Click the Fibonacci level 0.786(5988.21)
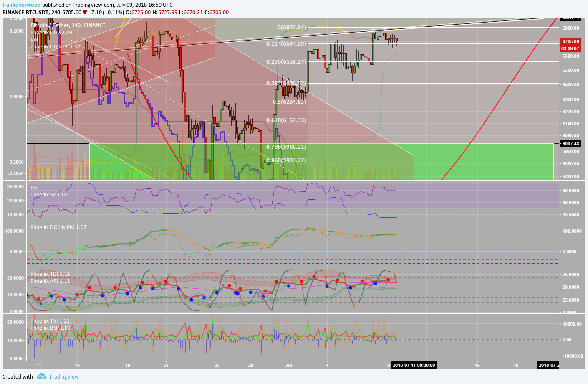Image resolution: width=588 pixels, height=384 pixels. 286,147
